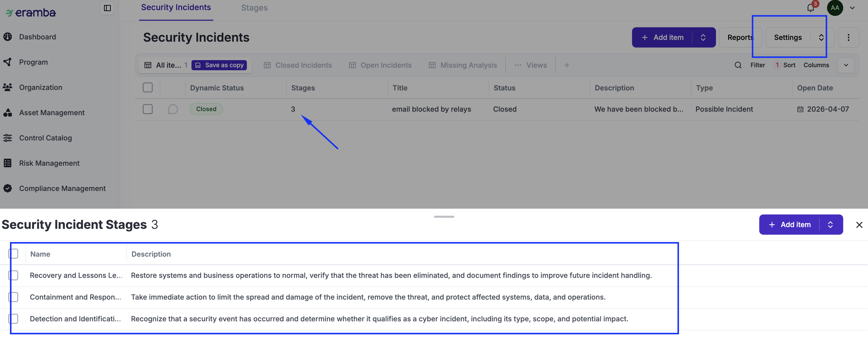Switch to the Stages tab
Image resolution: width=868 pixels, height=340 pixels.
tap(254, 8)
